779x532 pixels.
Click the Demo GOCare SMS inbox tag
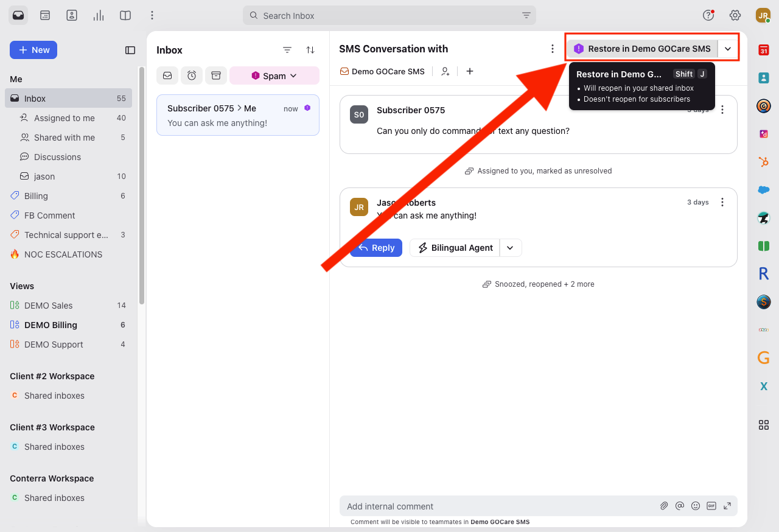382,71
